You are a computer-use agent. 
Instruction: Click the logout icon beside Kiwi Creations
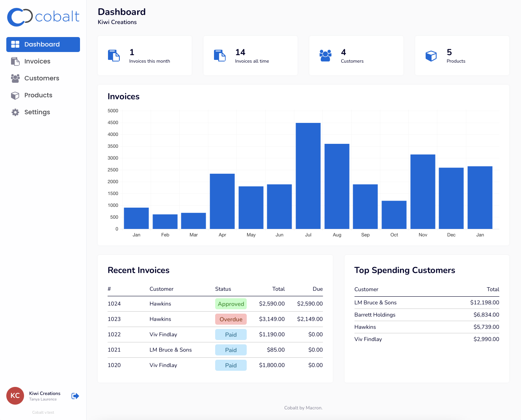[x=75, y=396]
